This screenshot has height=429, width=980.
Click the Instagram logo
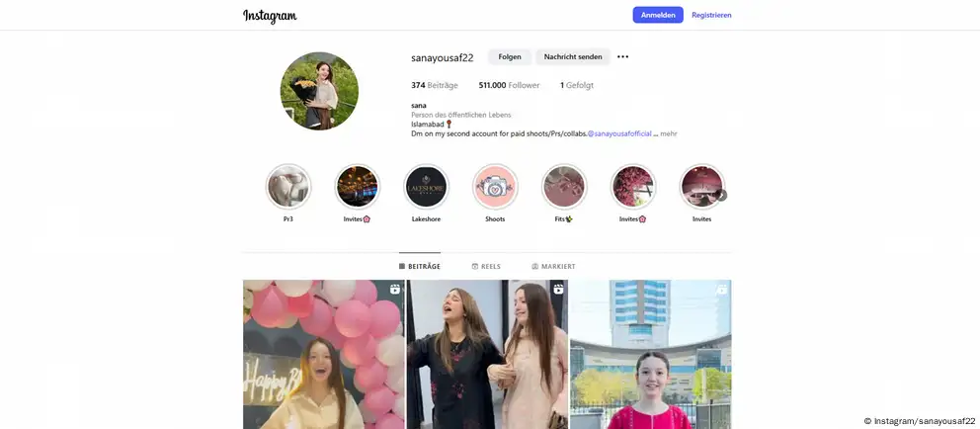click(x=270, y=16)
